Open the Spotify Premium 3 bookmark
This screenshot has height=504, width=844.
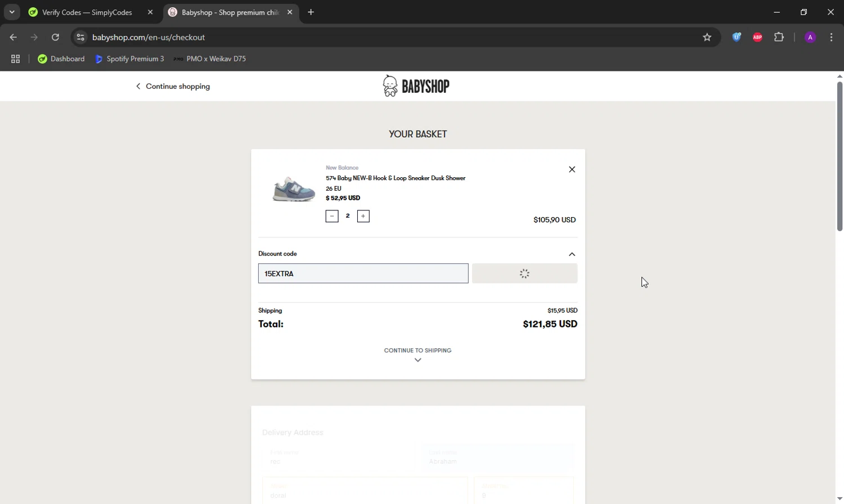(130, 58)
